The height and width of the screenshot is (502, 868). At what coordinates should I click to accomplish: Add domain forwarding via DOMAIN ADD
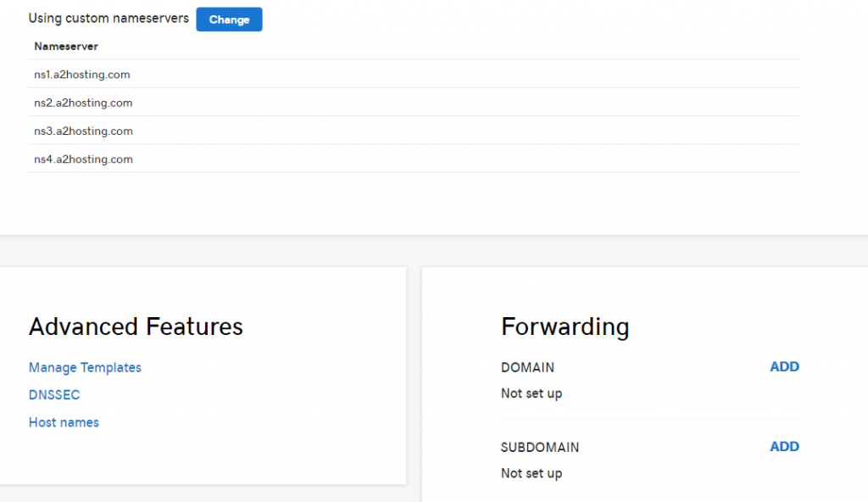[x=784, y=367]
